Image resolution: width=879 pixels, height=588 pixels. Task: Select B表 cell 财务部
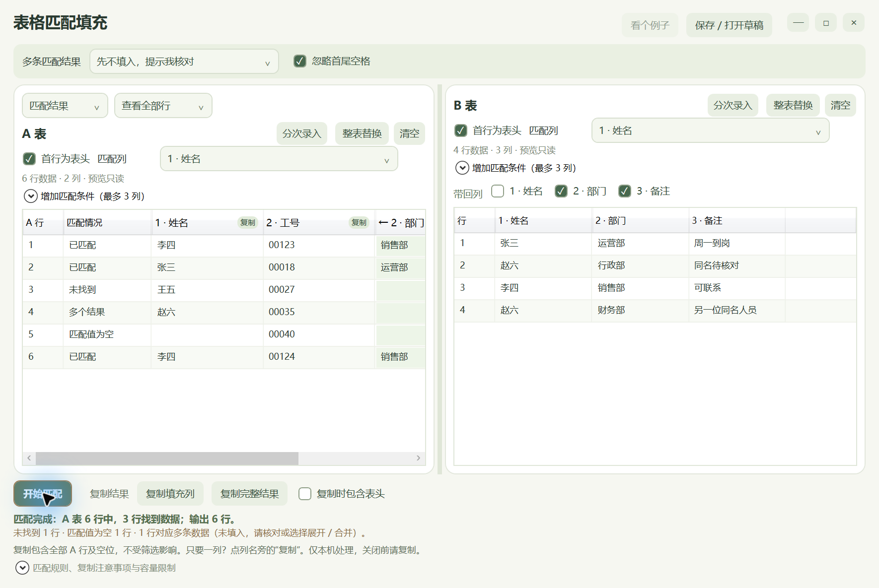pos(640,310)
